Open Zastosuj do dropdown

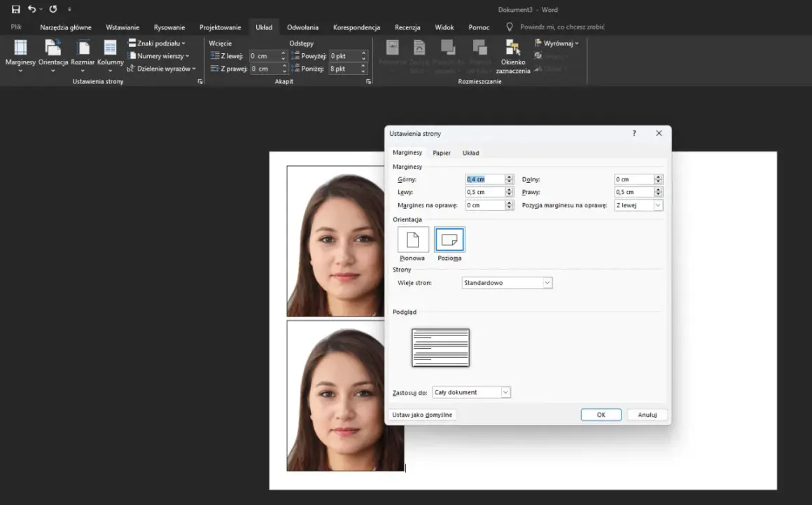472,392
